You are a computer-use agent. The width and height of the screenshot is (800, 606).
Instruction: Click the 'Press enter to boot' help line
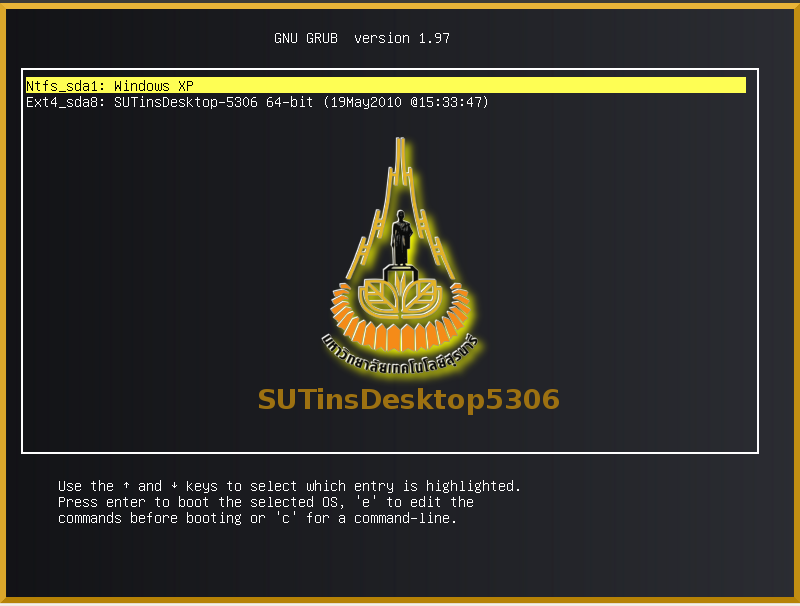pos(266,502)
